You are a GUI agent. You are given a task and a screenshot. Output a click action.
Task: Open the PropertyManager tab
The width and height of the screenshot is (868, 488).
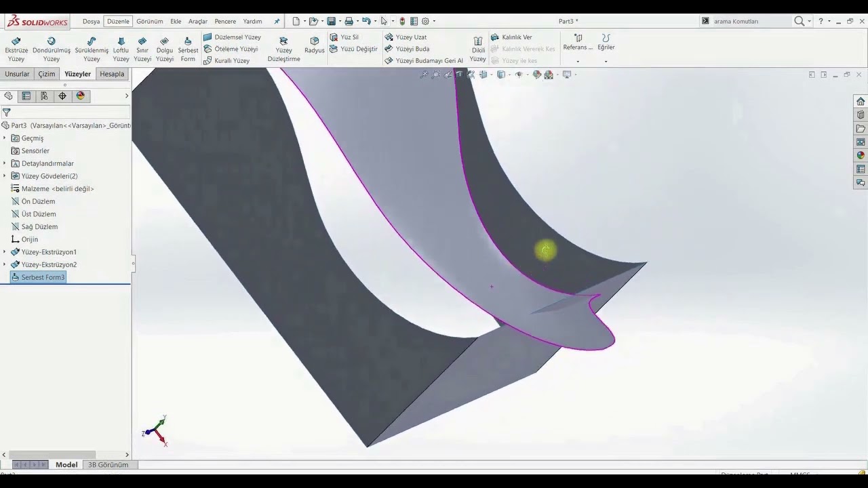(26, 96)
